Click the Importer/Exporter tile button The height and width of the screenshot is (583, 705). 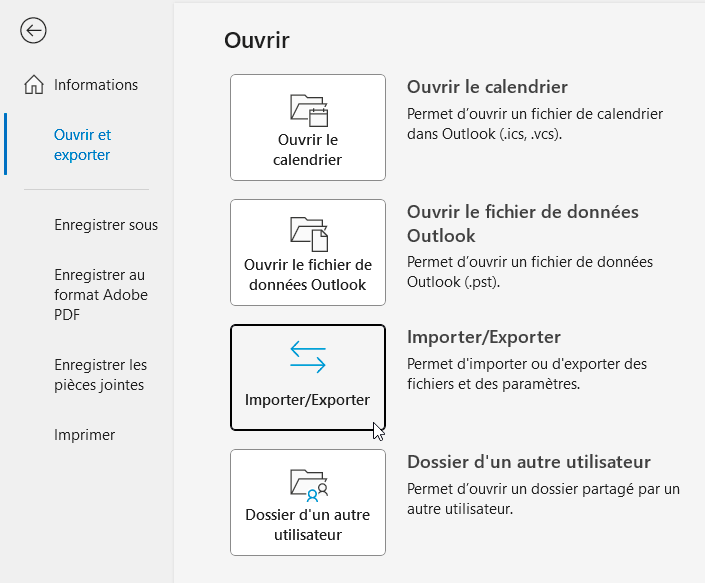pos(308,378)
